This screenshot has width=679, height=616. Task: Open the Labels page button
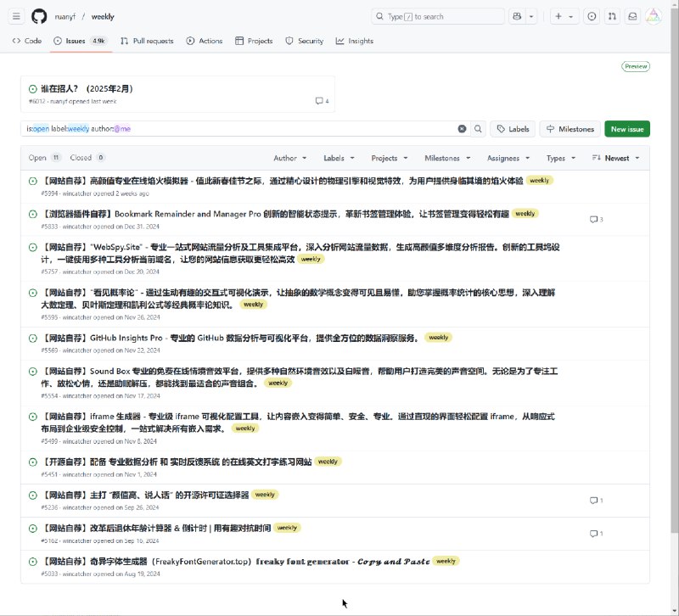pyautogui.click(x=513, y=129)
